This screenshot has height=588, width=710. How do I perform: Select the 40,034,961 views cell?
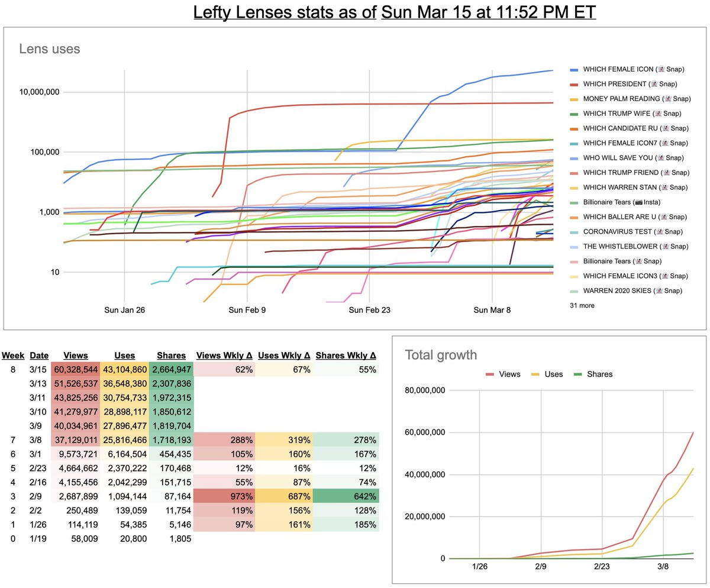point(75,427)
